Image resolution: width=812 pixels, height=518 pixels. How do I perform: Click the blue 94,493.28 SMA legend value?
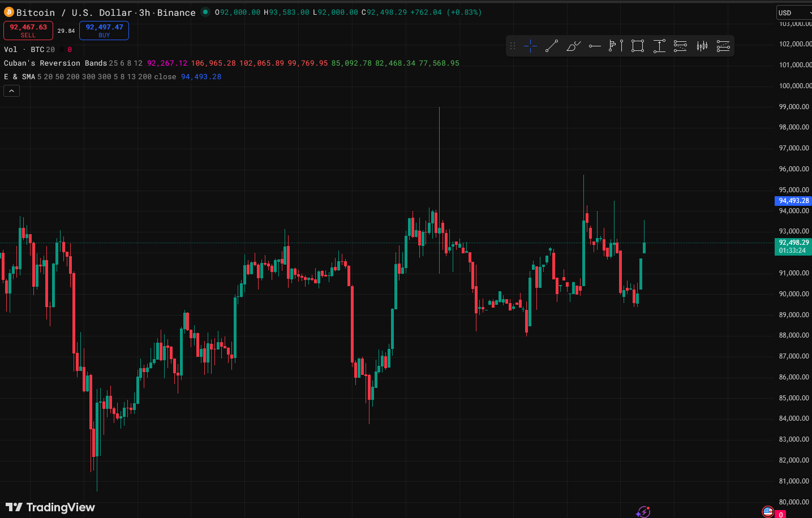[201, 77]
